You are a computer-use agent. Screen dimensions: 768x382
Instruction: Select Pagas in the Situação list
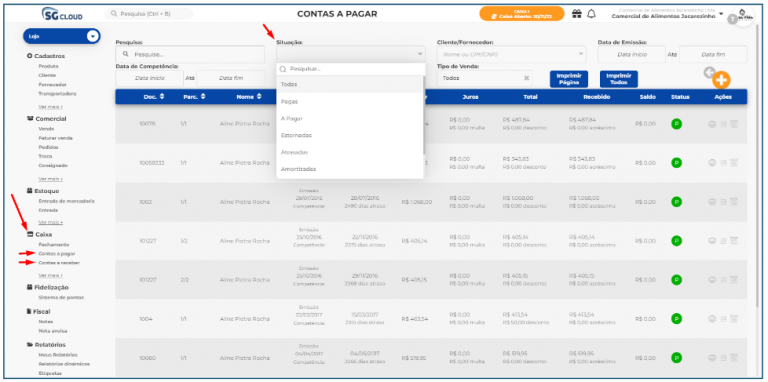tap(349, 101)
